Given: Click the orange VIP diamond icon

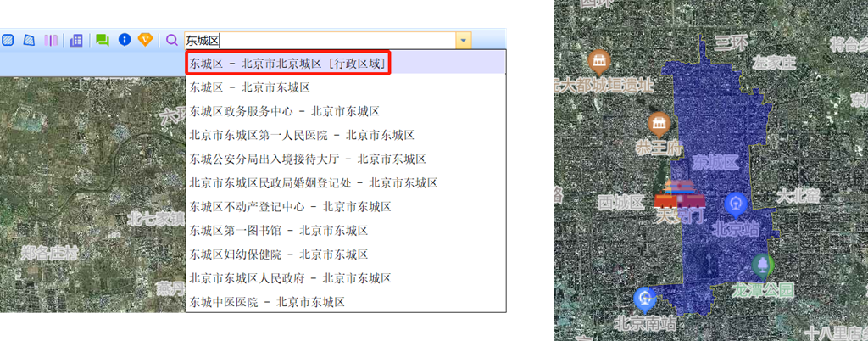Looking at the screenshot, I should (146, 40).
